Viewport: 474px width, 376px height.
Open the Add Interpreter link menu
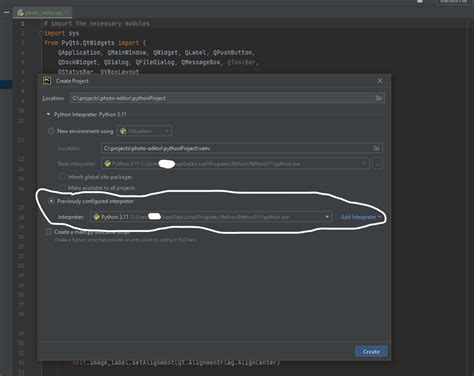361,217
